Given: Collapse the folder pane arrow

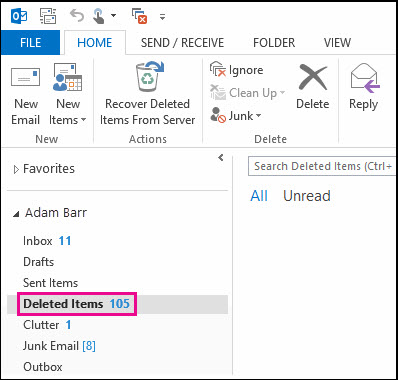Looking at the screenshot, I should click(221, 157).
